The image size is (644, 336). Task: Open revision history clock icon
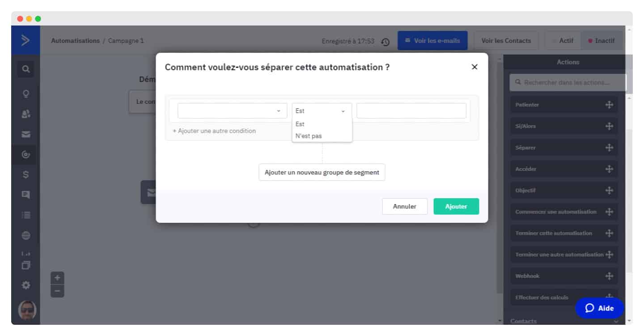[x=385, y=42]
